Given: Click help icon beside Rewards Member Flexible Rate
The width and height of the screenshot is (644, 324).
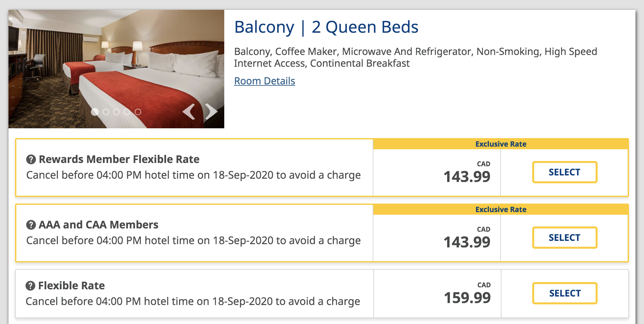Looking at the screenshot, I should [31, 160].
